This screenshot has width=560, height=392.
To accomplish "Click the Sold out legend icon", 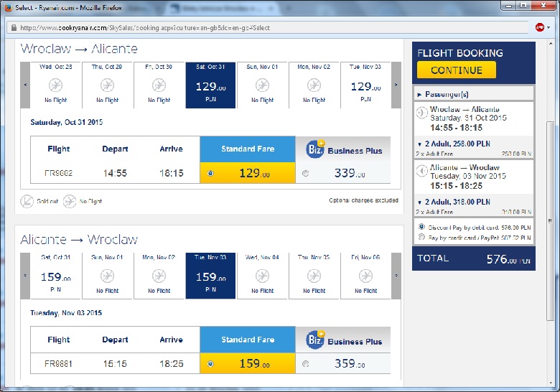I will coord(27,201).
